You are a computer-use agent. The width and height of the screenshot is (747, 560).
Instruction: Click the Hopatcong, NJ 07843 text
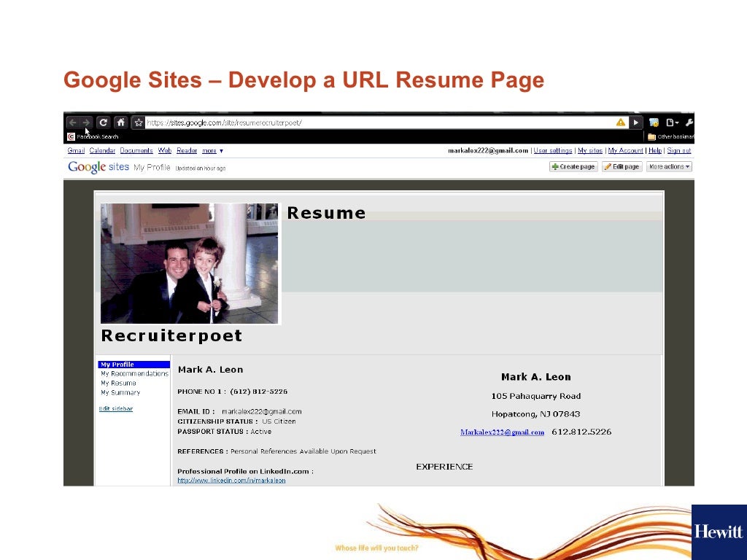click(536, 414)
